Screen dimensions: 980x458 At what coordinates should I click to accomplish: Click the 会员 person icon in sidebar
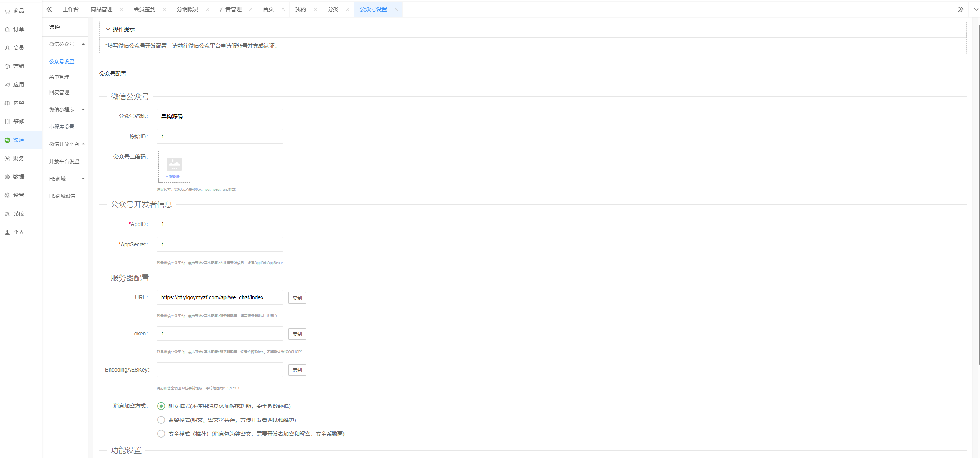coord(7,48)
